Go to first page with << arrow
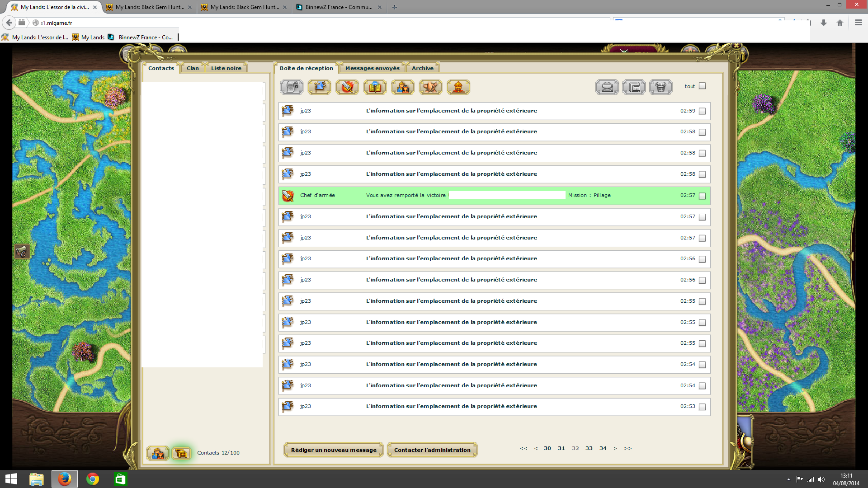The image size is (868, 488). pos(524,448)
